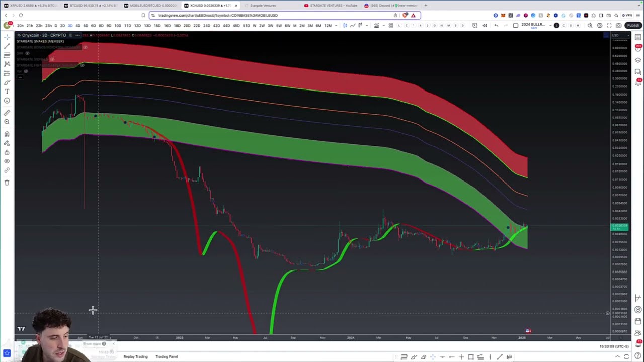Toggle the select layout checkbox icon
The image size is (644, 362).
(x=516, y=25)
